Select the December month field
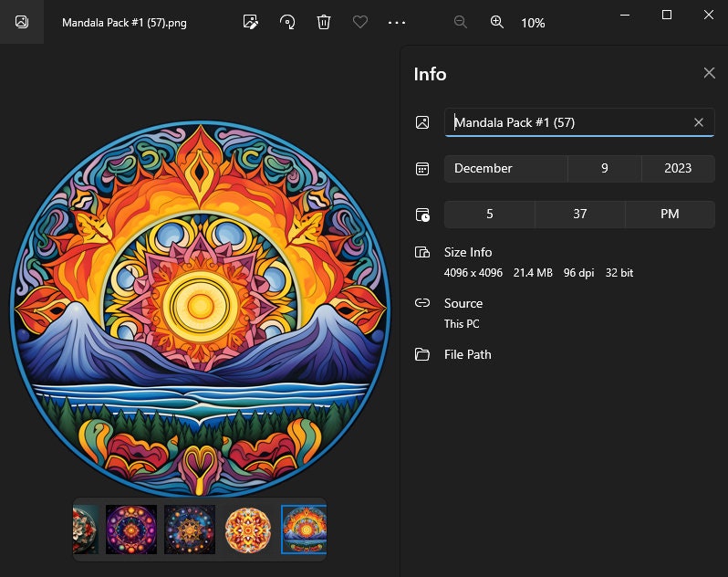 click(505, 168)
